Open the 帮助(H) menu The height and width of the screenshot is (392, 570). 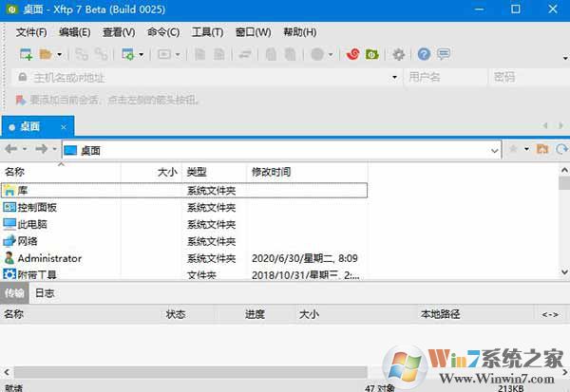coord(299,32)
